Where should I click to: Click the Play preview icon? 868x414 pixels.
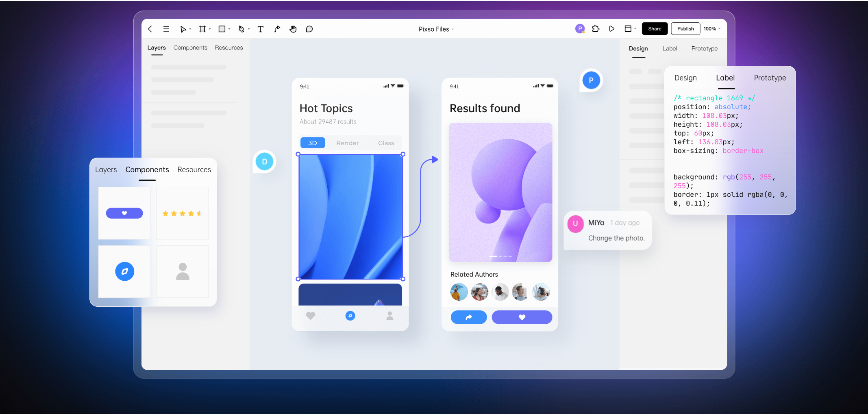point(611,28)
